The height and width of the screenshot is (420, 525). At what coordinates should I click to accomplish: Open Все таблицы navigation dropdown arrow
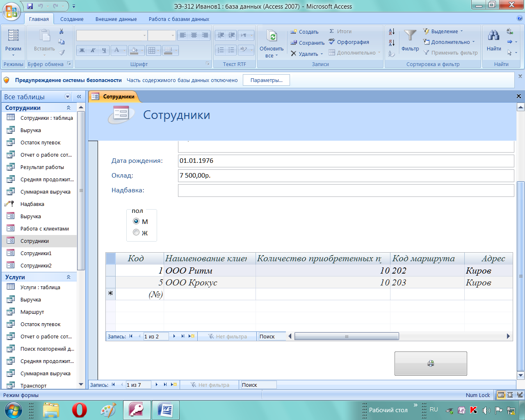pos(68,96)
